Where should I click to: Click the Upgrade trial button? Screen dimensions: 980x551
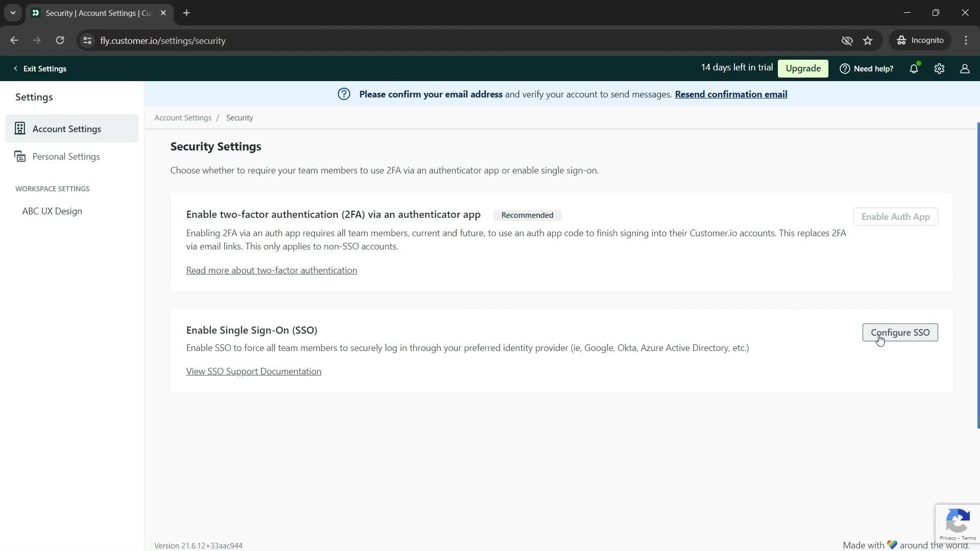point(803,67)
